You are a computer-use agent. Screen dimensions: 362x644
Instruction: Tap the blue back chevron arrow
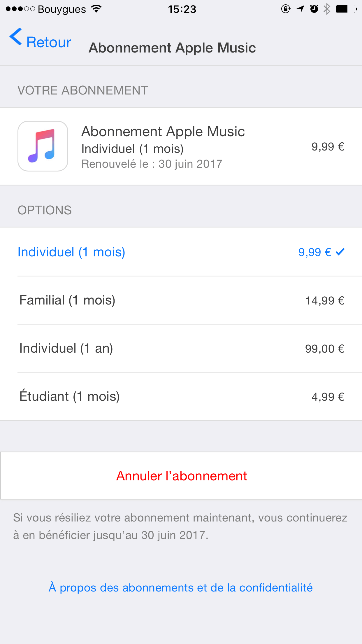[16, 37]
